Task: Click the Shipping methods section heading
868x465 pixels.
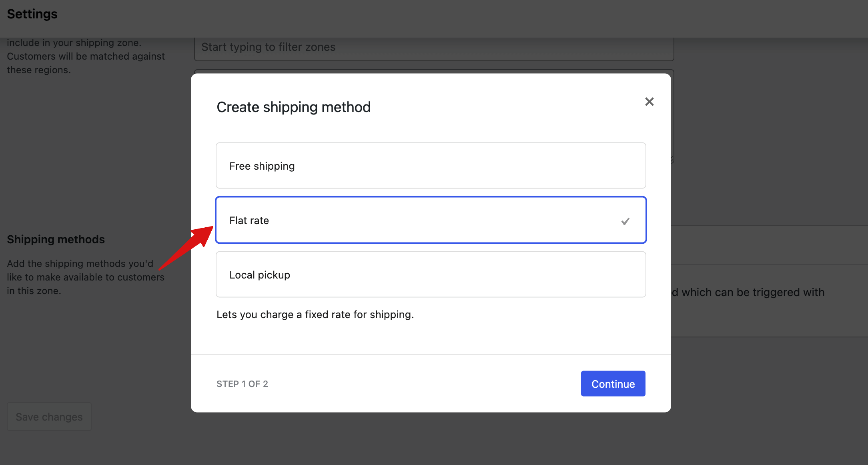Action: 56,239
